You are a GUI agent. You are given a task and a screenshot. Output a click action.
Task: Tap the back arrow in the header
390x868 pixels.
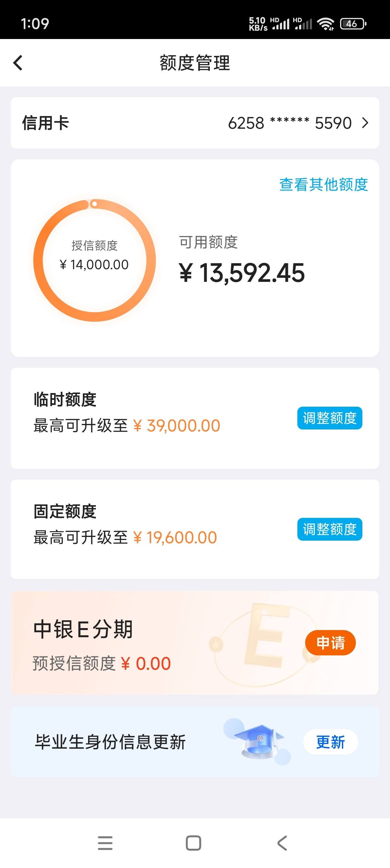[18, 63]
